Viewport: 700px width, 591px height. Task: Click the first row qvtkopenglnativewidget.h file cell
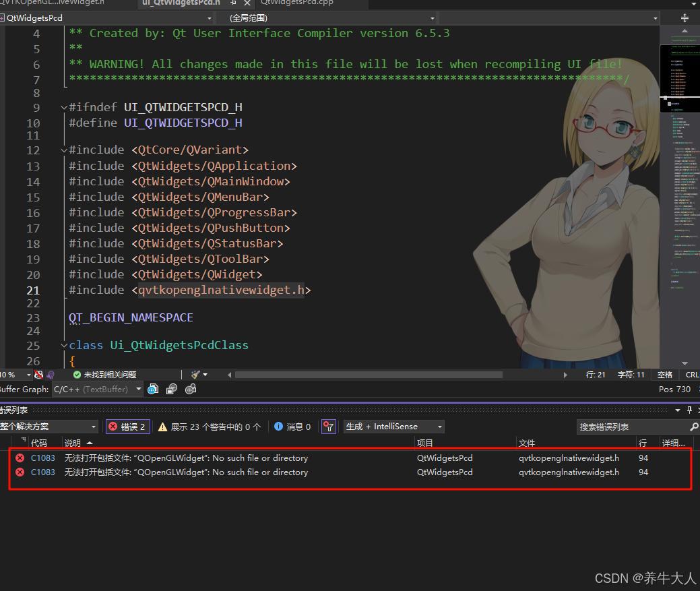point(569,458)
